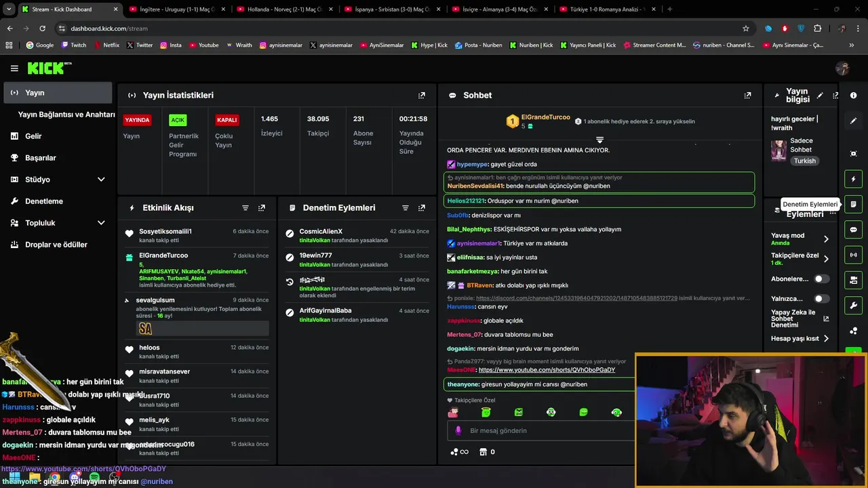Screen dimensions: 868x488
Task: Open the browser tab search dropdown
Action: pos(9,9)
